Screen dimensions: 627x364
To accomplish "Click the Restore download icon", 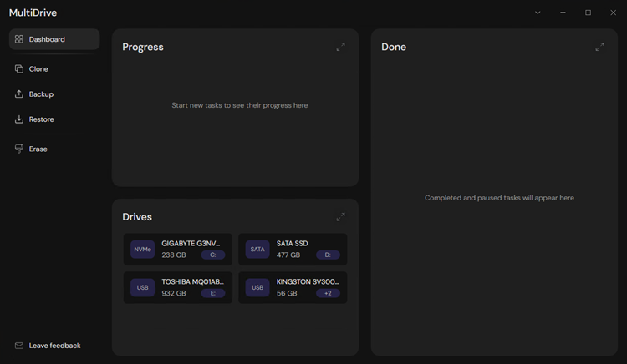I will click(19, 119).
